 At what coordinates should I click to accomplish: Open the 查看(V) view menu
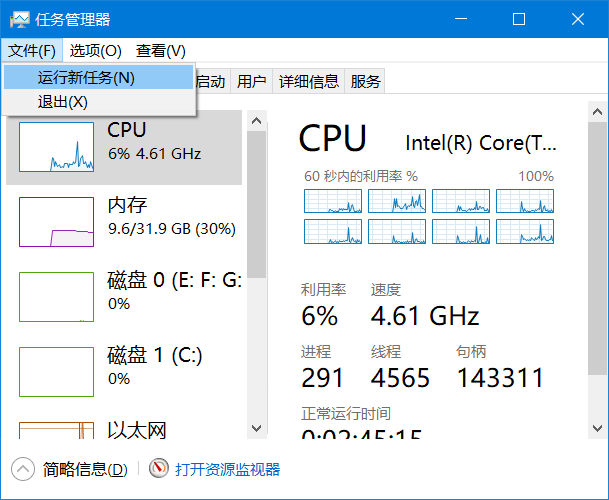pos(161,50)
